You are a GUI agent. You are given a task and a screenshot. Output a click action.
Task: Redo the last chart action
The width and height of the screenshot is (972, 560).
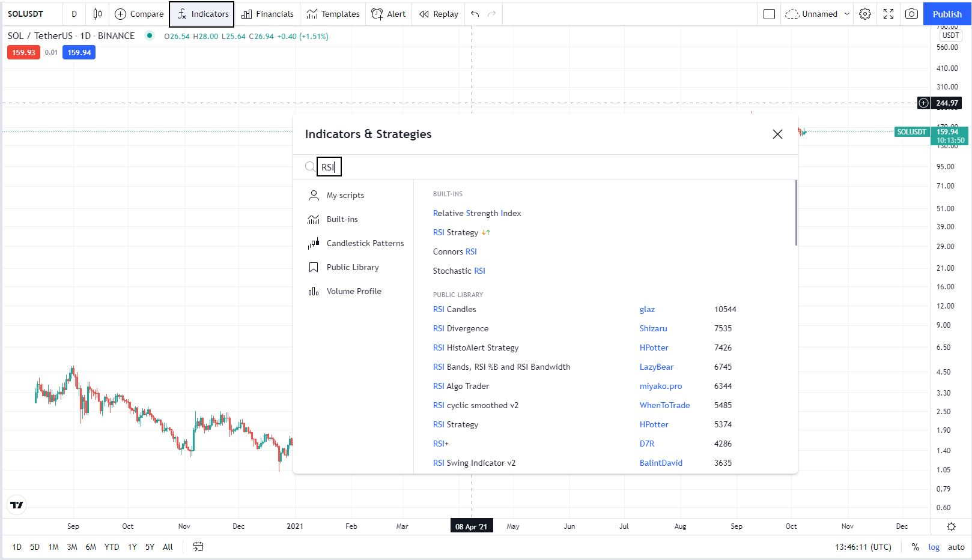[x=492, y=14]
